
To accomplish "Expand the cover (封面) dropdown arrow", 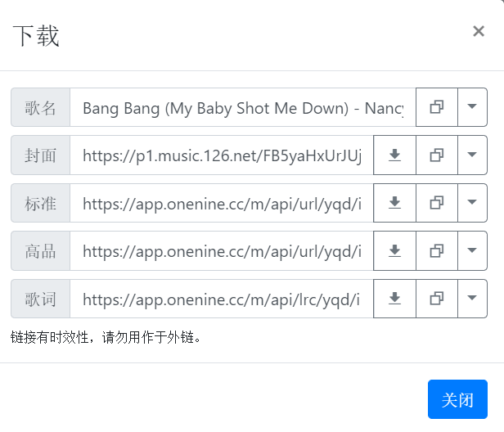I will tap(472, 155).
